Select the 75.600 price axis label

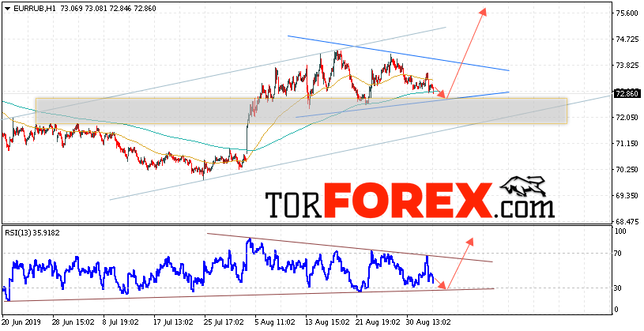627,13
